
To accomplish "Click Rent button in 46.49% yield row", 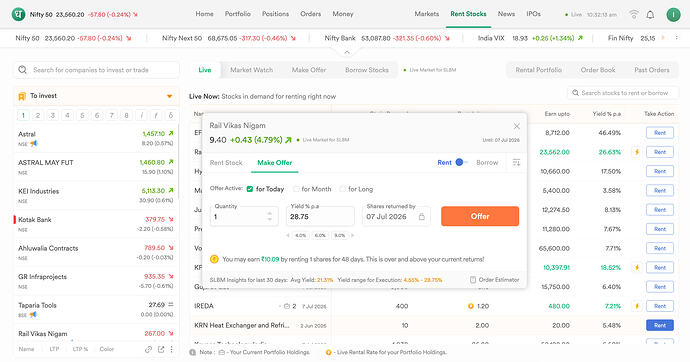I will [660, 133].
